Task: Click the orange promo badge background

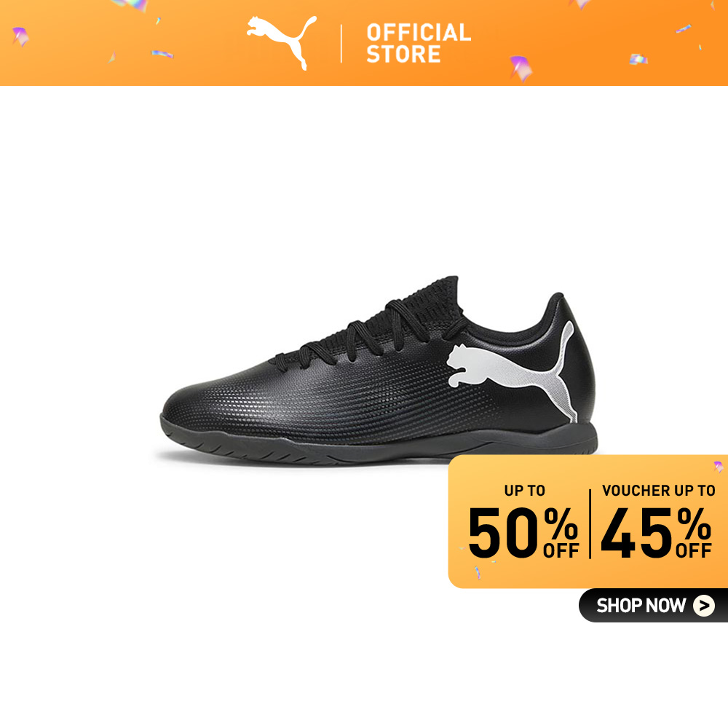Action: point(587,522)
